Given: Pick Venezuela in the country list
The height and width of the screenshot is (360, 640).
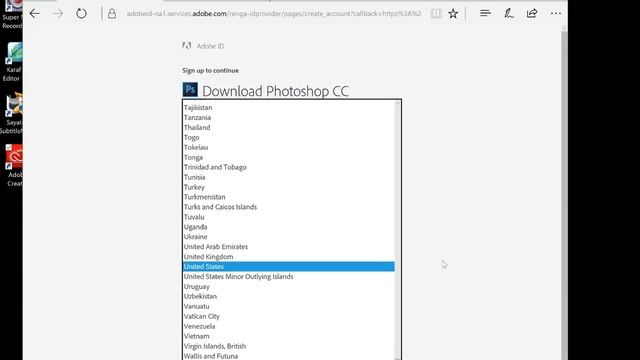Looking at the screenshot, I should [289, 326].
